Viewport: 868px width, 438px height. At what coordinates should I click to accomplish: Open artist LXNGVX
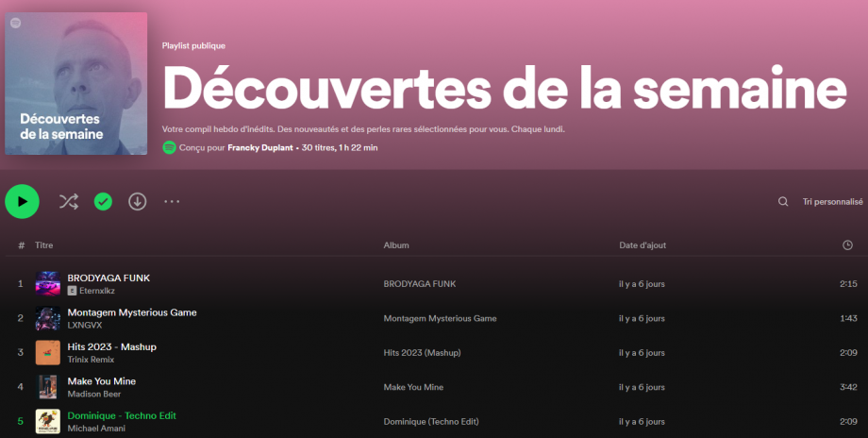tap(85, 325)
